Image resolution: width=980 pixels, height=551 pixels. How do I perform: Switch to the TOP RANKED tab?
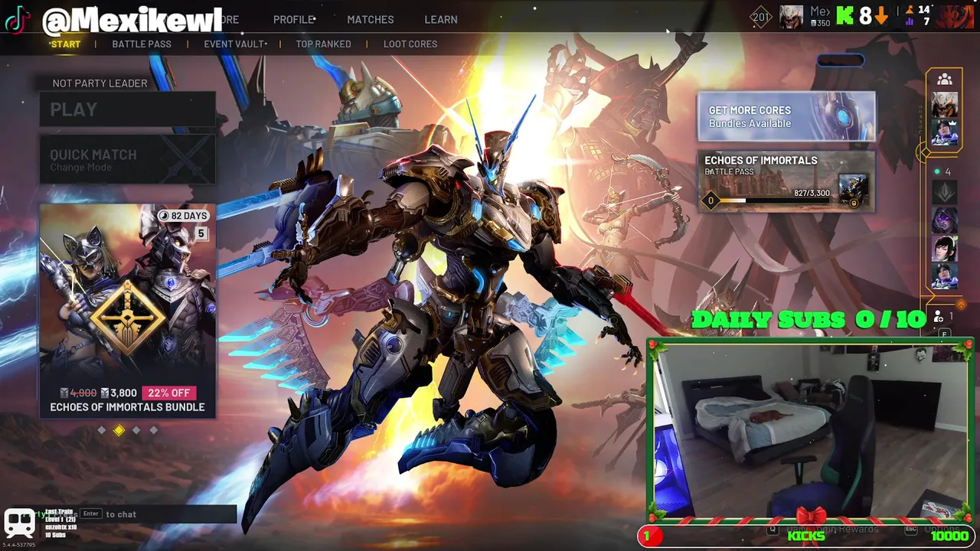pos(324,44)
